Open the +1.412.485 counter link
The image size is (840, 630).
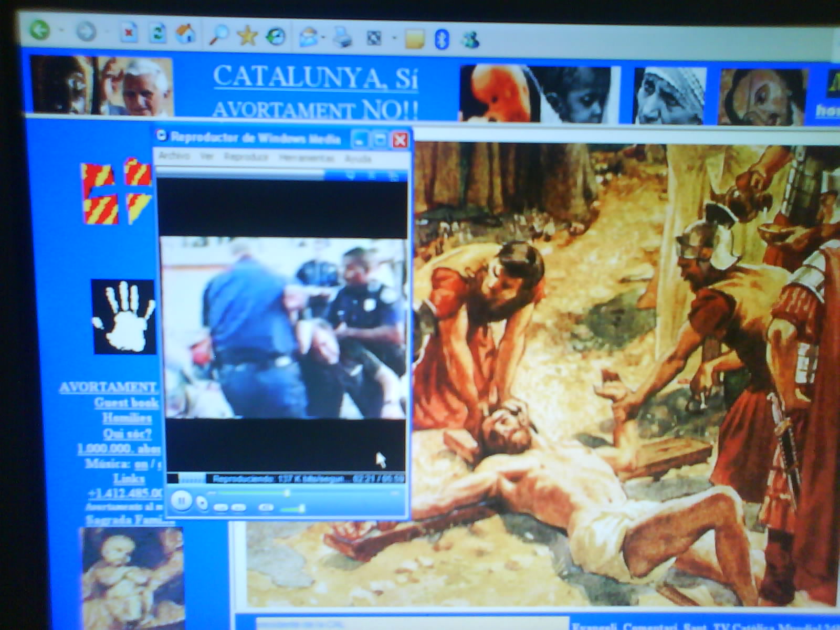click(125, 493)
